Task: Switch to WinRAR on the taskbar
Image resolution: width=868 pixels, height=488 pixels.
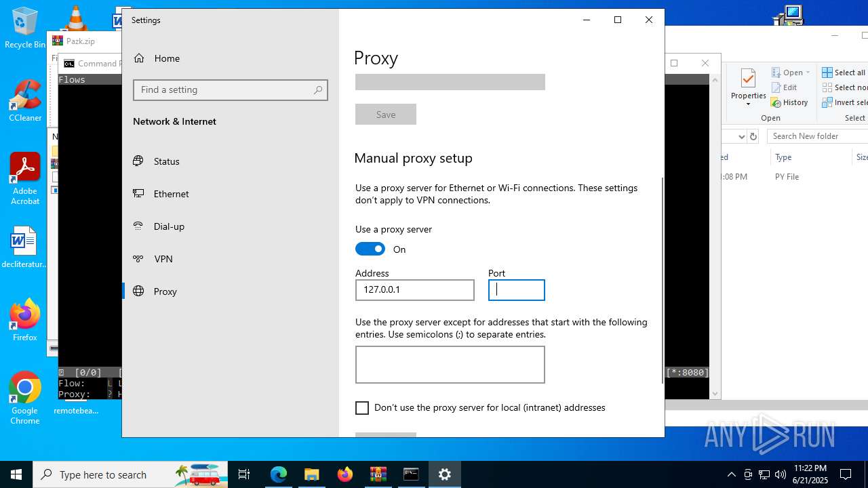Action: click(x=378, y=474)
